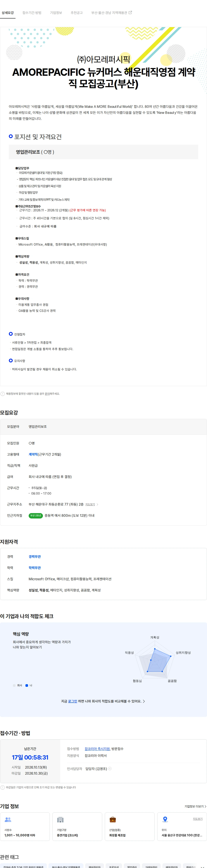Click the 경력무관 link
The height and width of the screenshot is (868, 207).
[x=35, y=557]
